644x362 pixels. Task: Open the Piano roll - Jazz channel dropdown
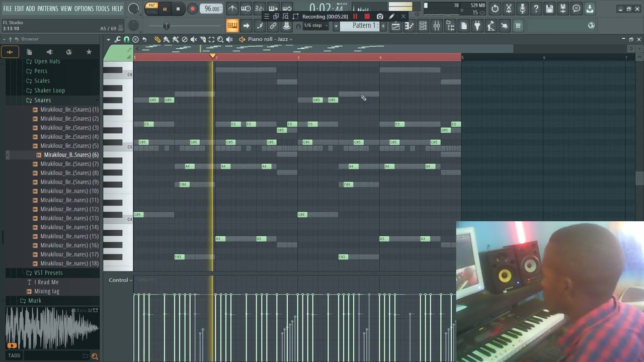tap(270, 39)
